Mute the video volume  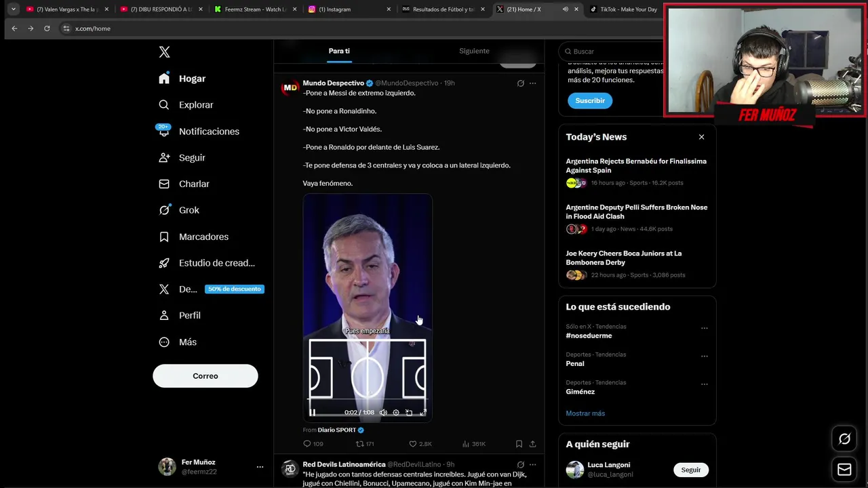point(383,412)
